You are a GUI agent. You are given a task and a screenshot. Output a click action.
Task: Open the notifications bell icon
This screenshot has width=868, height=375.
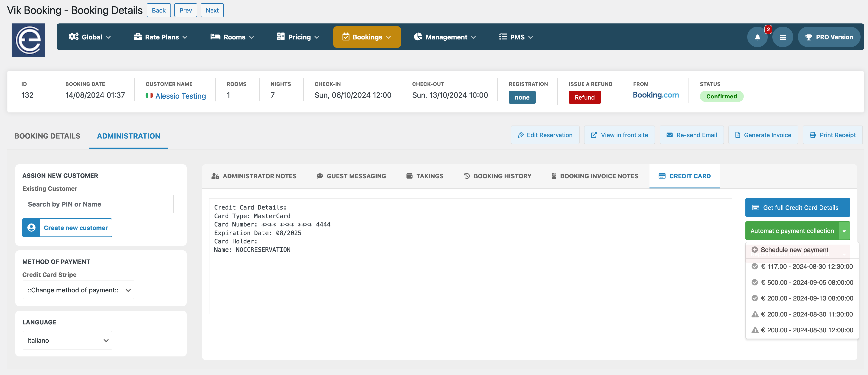click(757, 37)
